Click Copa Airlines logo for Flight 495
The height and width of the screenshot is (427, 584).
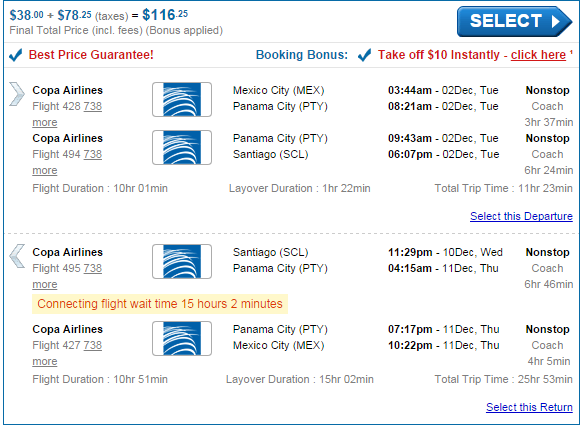[182, 262]
